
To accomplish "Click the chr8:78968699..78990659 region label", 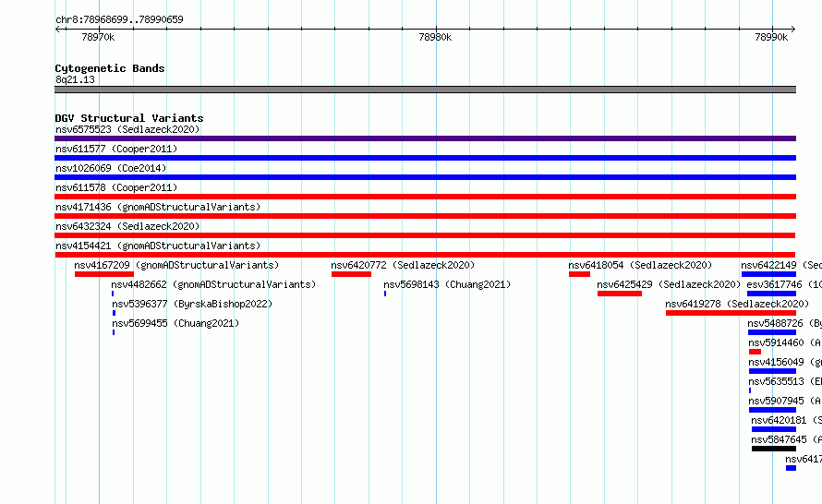I will coord(119,20).
